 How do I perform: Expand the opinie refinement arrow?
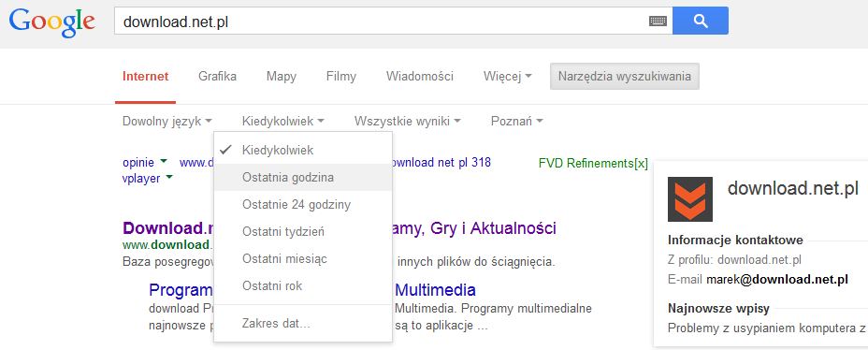[164, 162]
